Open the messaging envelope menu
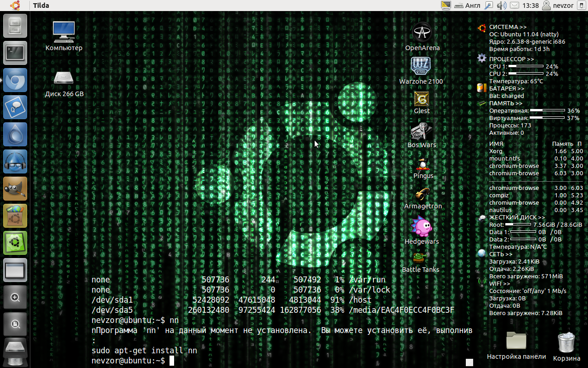Screen dimensions: 588x368 click(514, 6)
